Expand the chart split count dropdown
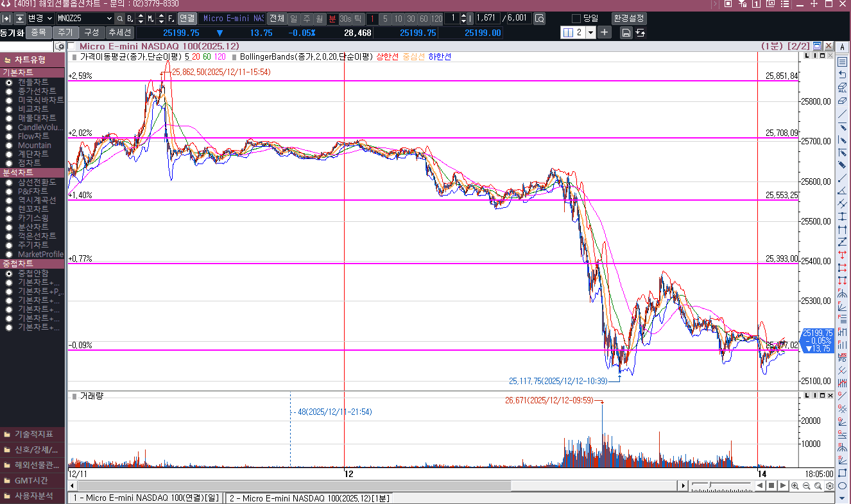The image size is (851, 504). click(x=590, y=32)
